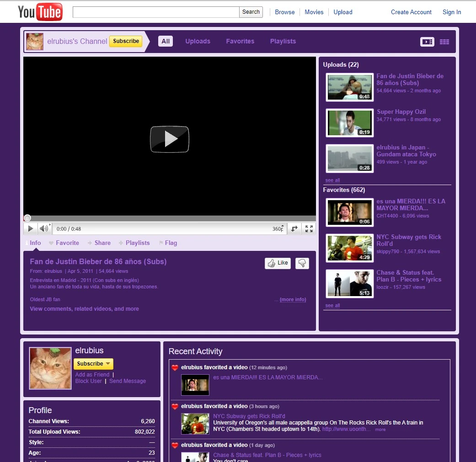Switch to player view layout
The image size is (476, 462).
pos(427,41)
